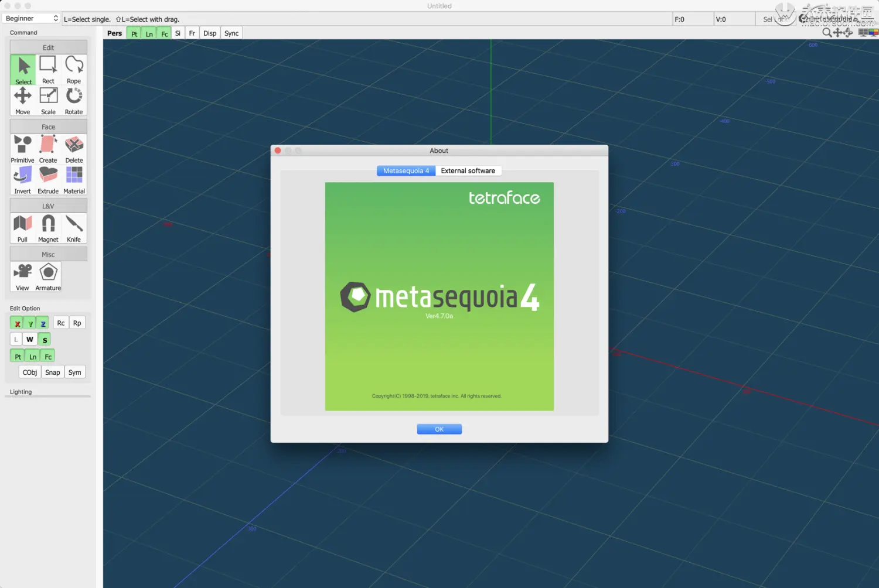Collapse the Edit command section

tap(49, 47)
